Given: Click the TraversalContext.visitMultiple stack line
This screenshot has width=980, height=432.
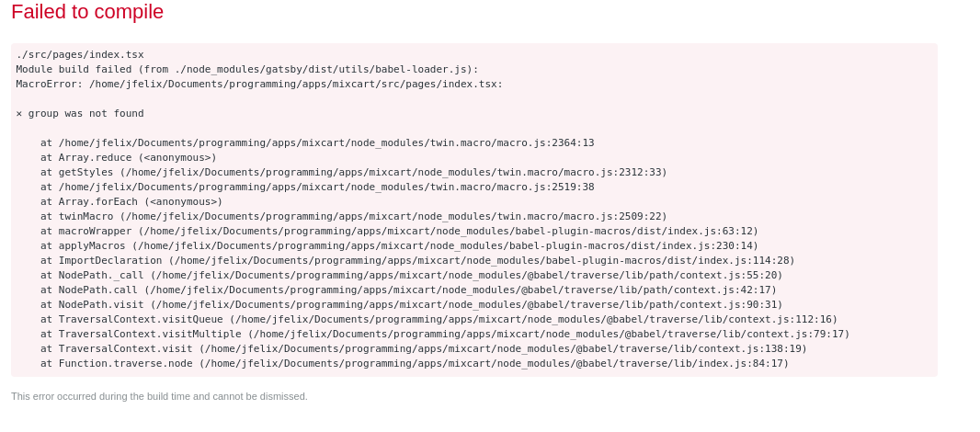Looking at the screenshot, I should click(446, 334).
